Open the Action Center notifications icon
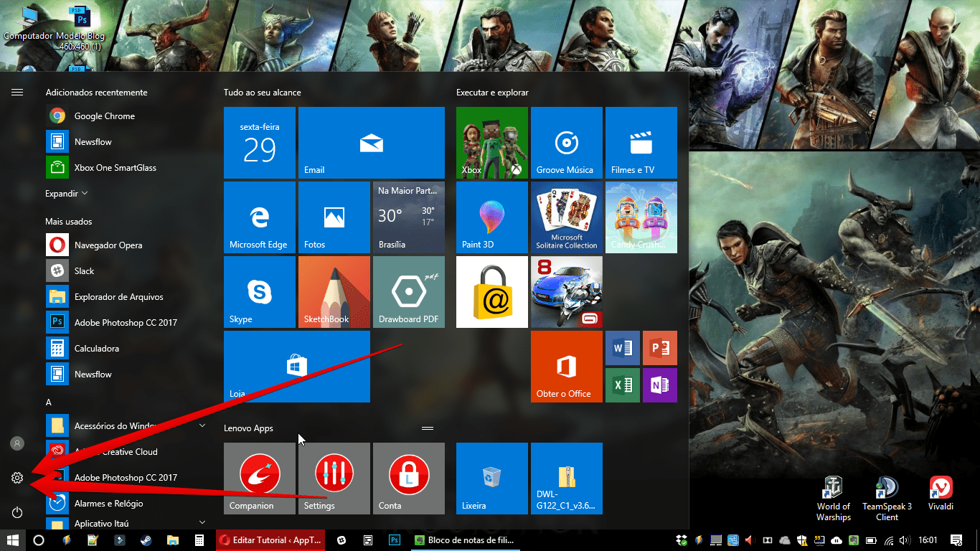This screenshot has width=980, height=551. tap(956, 540)
